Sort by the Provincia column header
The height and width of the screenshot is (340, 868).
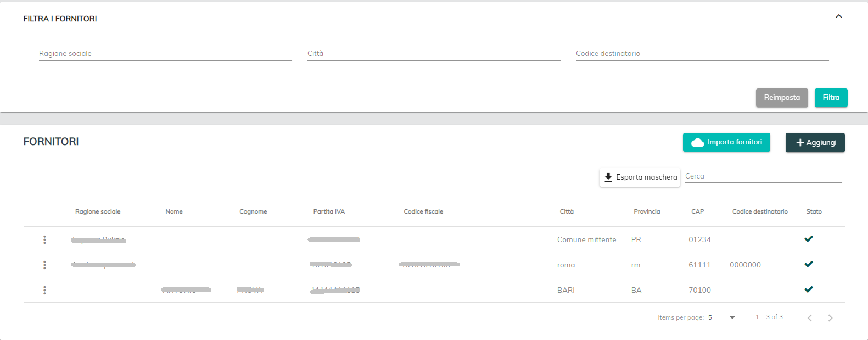click(647, 211)
